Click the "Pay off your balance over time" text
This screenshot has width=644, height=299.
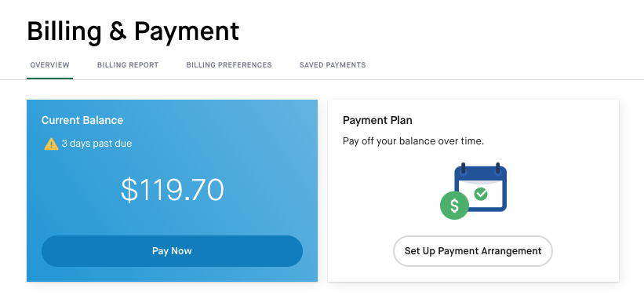[x=413, y=141]
